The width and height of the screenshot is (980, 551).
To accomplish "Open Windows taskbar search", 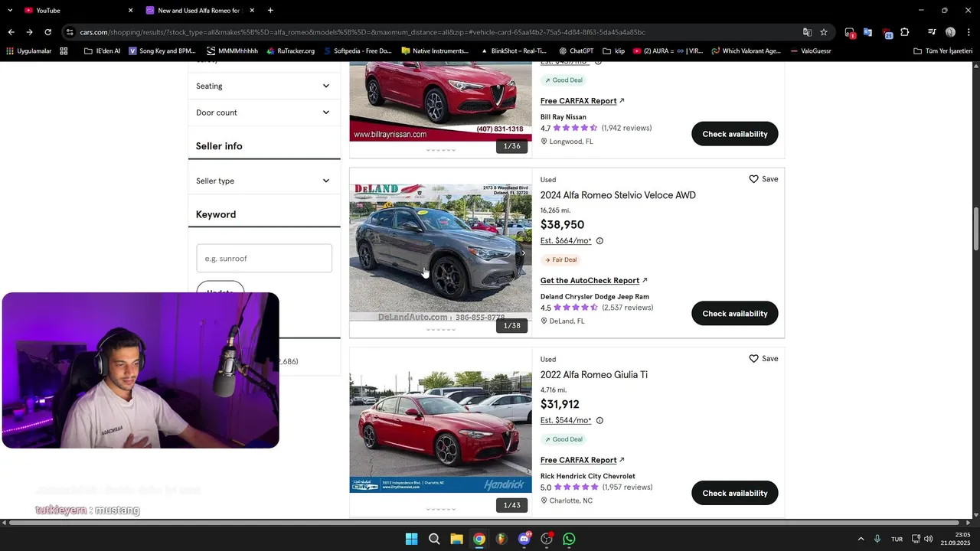I will click(434, 539).
